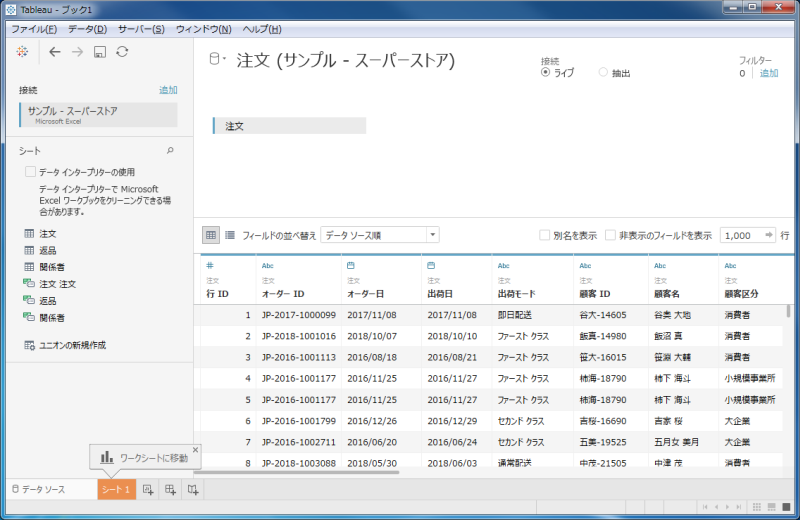The width and height of the screenshot is (800, 520).
Task: Click the 大企業 cell in row 6
Action: (737, 421)
